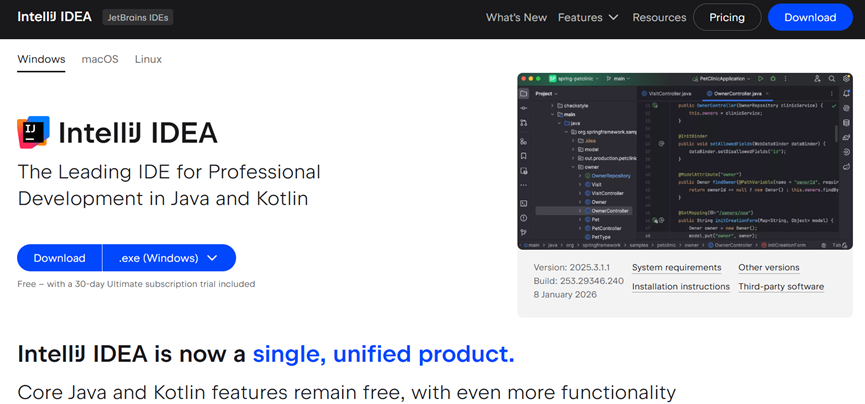Click the Project folder icon in IDE screenshot

524,94
